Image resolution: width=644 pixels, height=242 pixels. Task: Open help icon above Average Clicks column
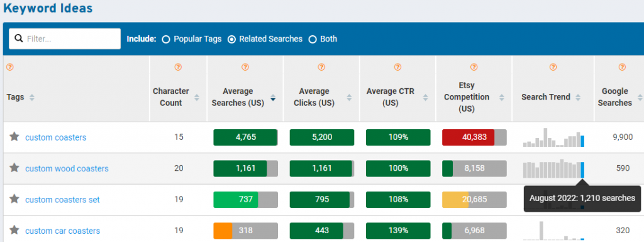321,67
